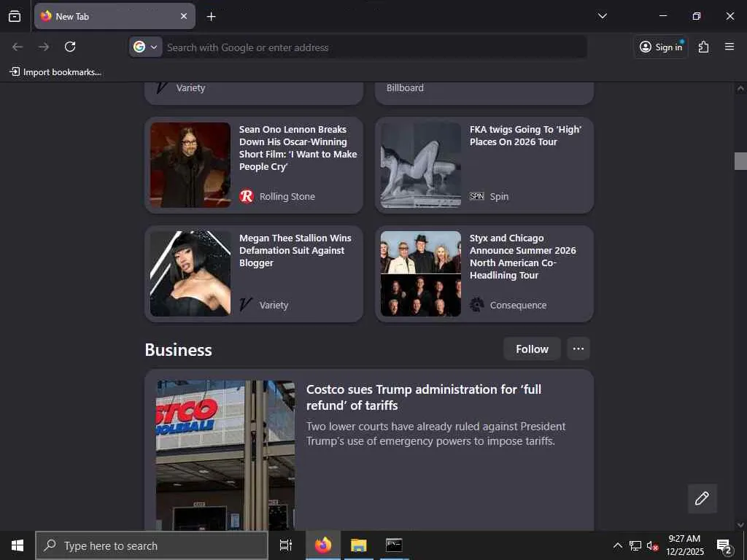Click the scrollbar up arrow

pyautogui.click(x=740, y=88)
